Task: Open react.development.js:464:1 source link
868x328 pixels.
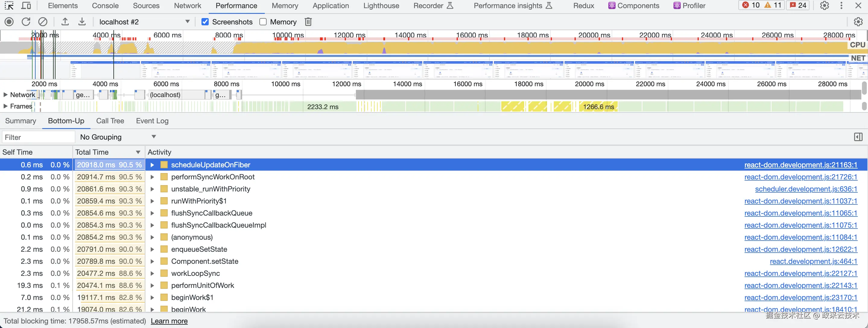Action: pyautogui.click(x=813, y=261)
